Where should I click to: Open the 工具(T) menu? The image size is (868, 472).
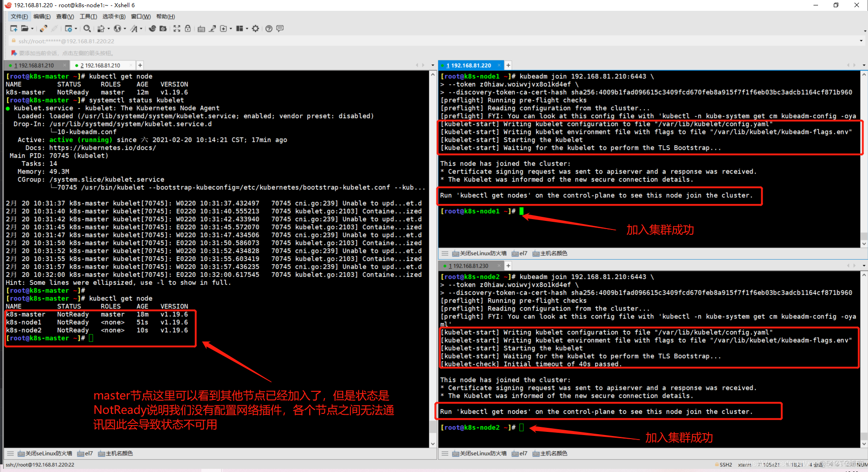coord(88,17)
